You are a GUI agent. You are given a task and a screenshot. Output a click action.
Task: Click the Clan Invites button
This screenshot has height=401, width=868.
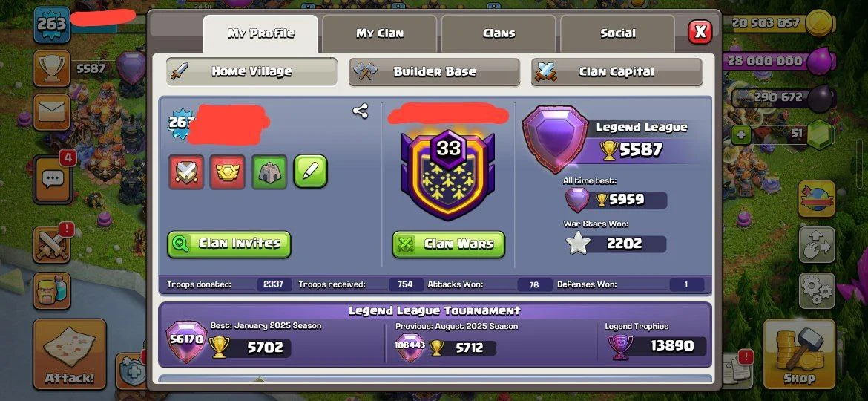pos(229,244)
